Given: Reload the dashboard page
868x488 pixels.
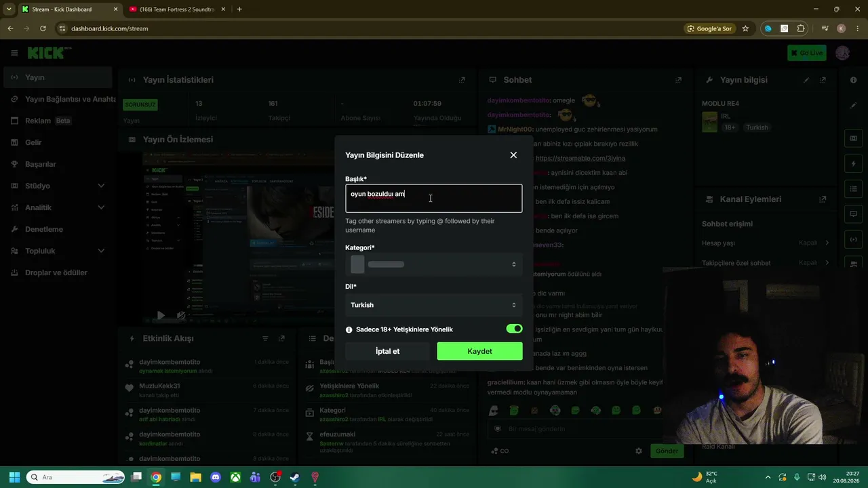Looking at the screenshot, I should point(43,28).
